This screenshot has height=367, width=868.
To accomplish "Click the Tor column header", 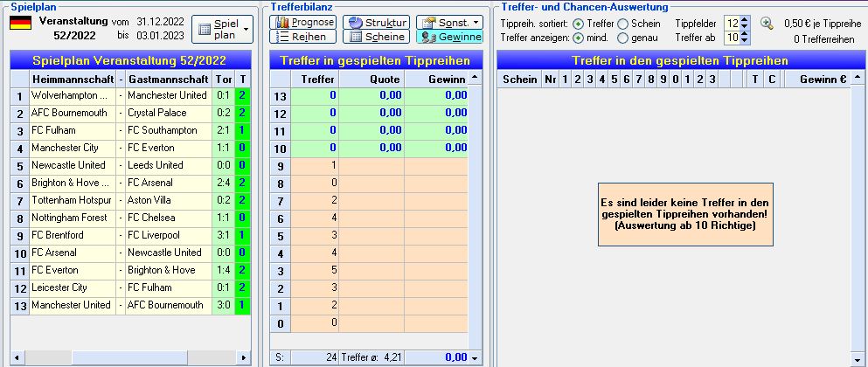I will [223, 79].
